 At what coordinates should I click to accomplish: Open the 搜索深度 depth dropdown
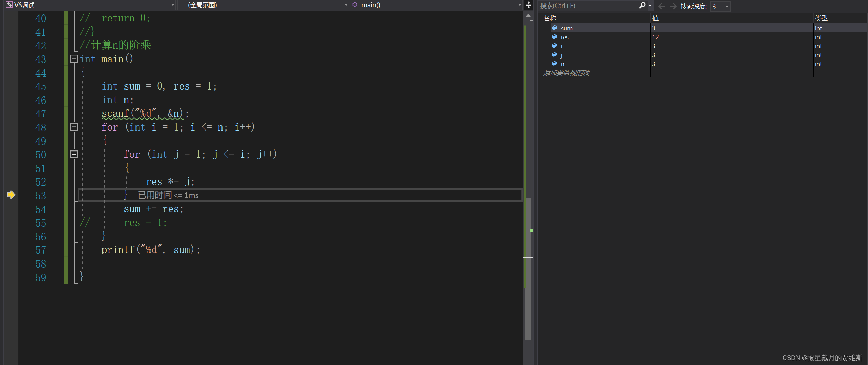720,6
